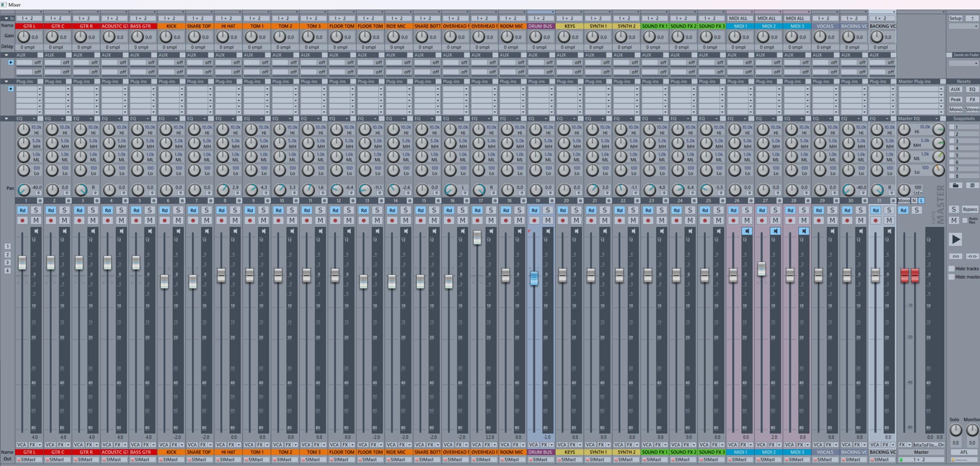The image size is (980, 466).
Task: Click the Stereo reset button
Action: click(972, 110)
